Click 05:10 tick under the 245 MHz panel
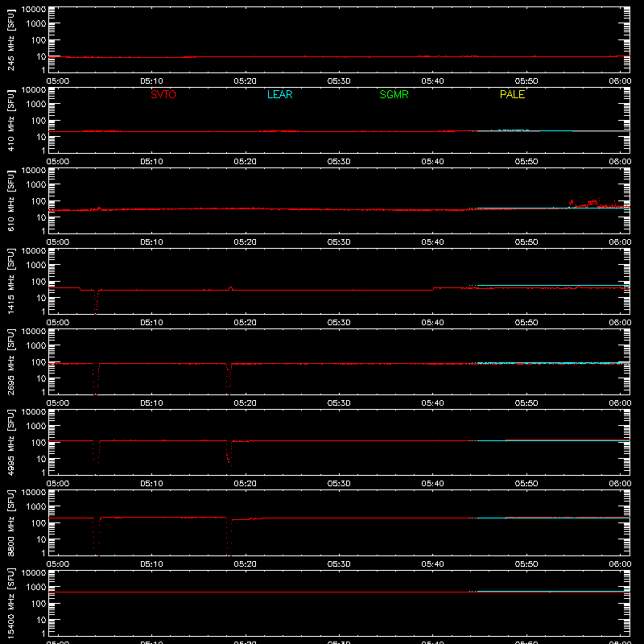 (x=151, y=81)
